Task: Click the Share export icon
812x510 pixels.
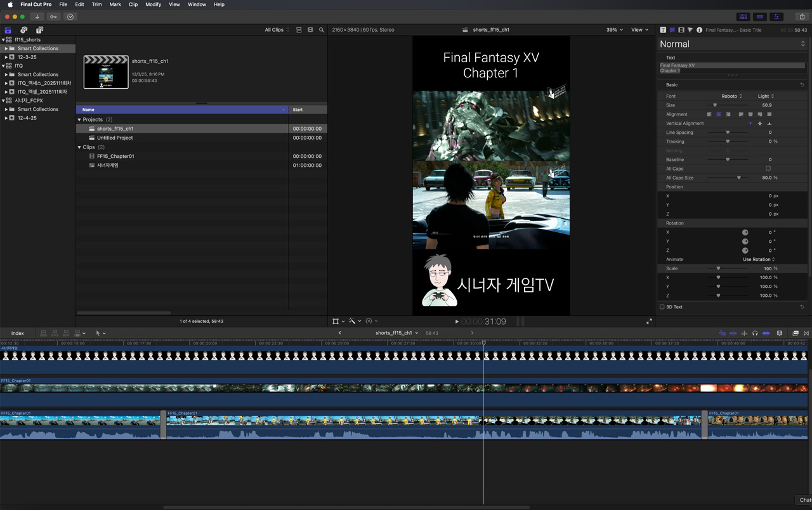Action: click(802, 16)
